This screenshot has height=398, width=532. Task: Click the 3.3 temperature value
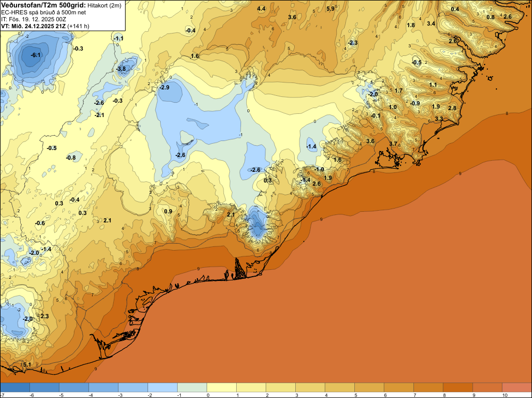[x=439, y=119]
